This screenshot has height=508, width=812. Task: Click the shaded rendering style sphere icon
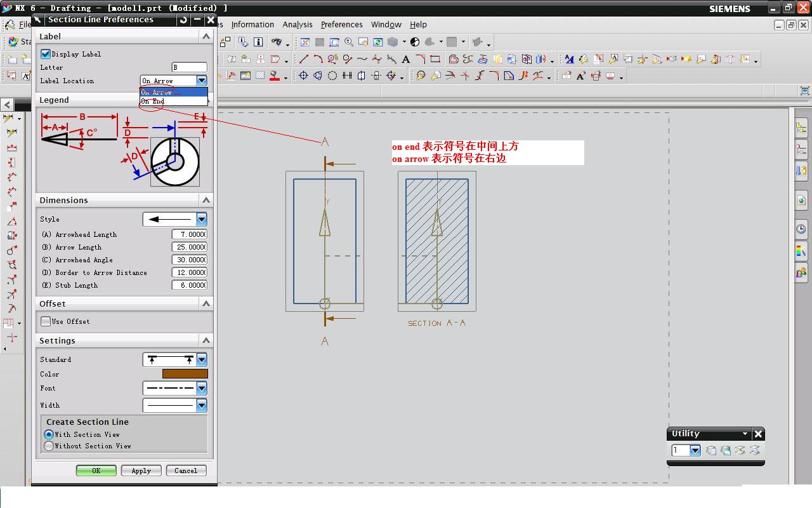click(415, 42)
